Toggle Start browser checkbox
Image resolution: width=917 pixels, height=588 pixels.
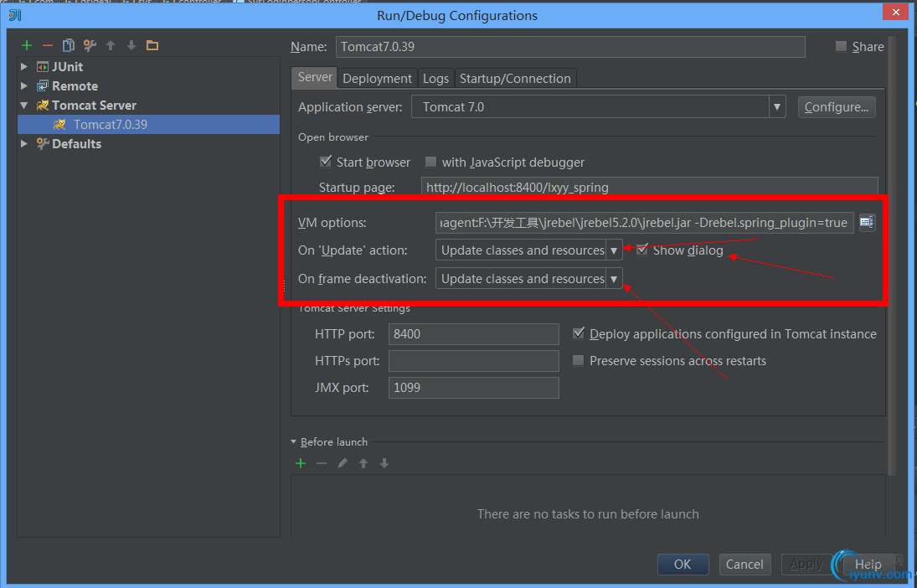tap(326, 162)
